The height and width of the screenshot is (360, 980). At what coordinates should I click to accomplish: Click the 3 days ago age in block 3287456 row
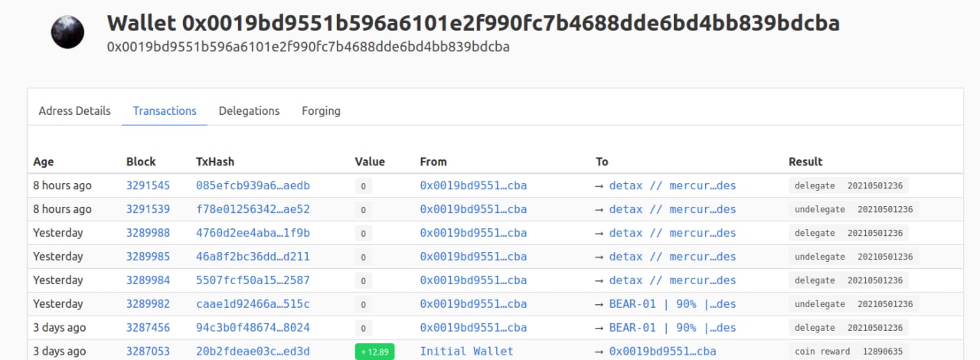point(60,328)
